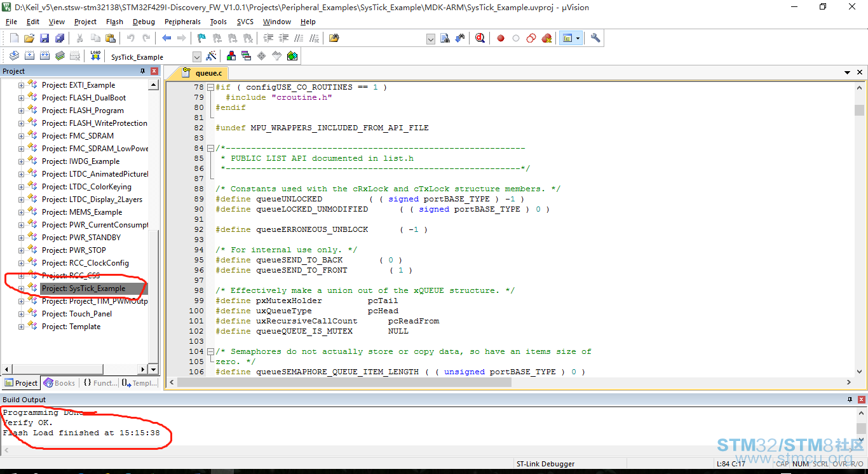
Task: Kill all breakpoints icon
Action: (x=546, y=38)
